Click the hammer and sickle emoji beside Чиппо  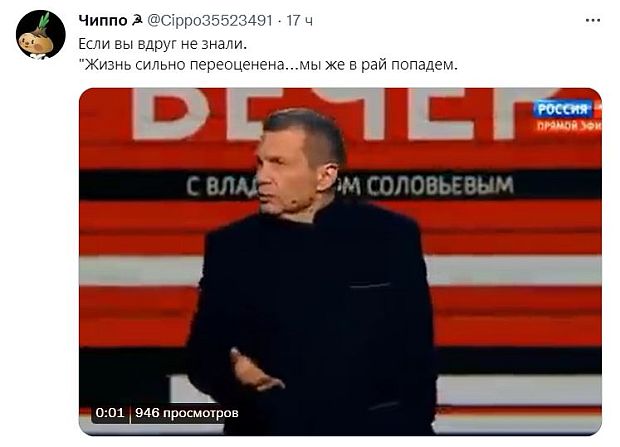(x=137, y=19)
